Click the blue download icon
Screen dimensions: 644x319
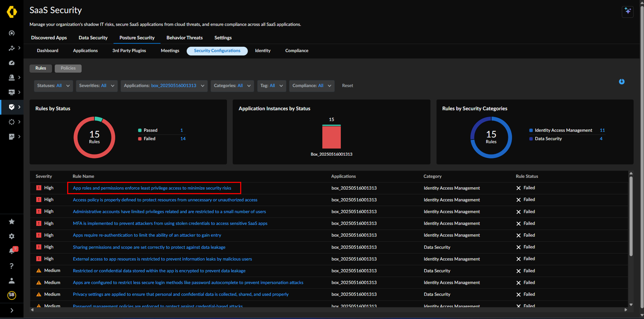621,82
